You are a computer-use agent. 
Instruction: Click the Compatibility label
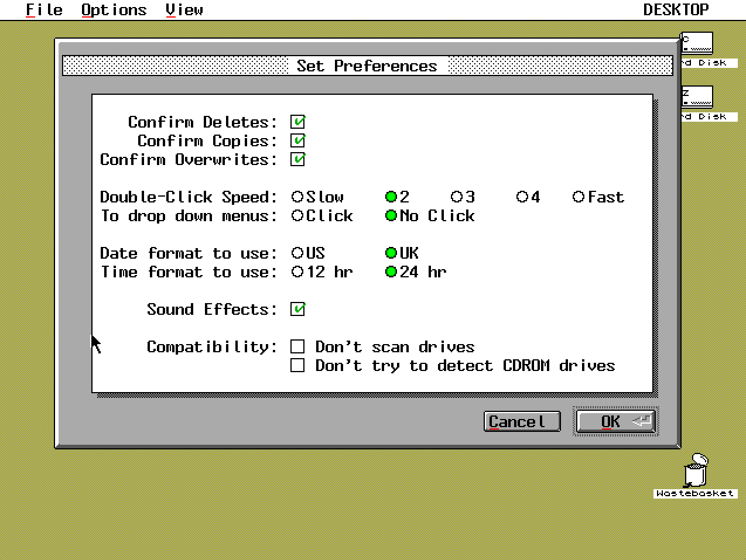click(x=212, y=346)
